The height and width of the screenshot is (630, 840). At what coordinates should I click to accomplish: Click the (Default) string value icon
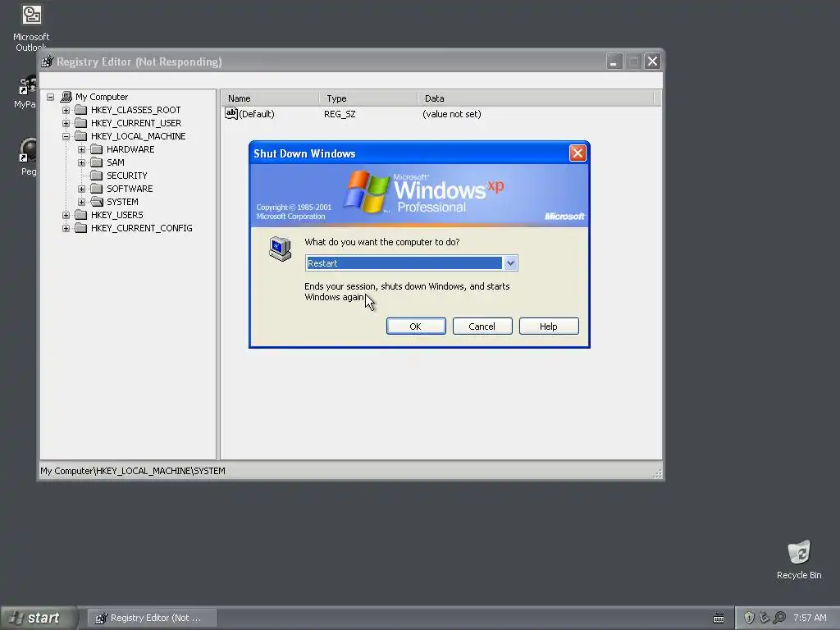(x=231, y=113)
